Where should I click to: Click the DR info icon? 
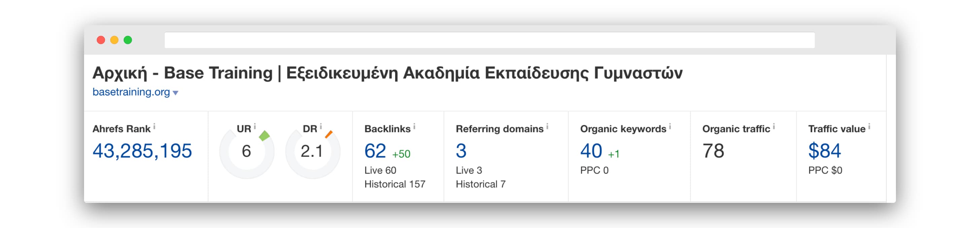pyautogui.click(x=321, y=127)
